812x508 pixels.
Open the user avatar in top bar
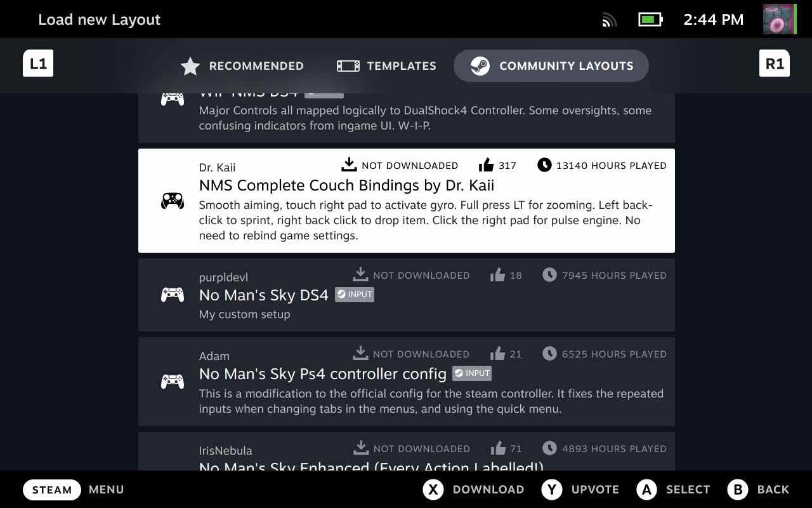point(780,19)
